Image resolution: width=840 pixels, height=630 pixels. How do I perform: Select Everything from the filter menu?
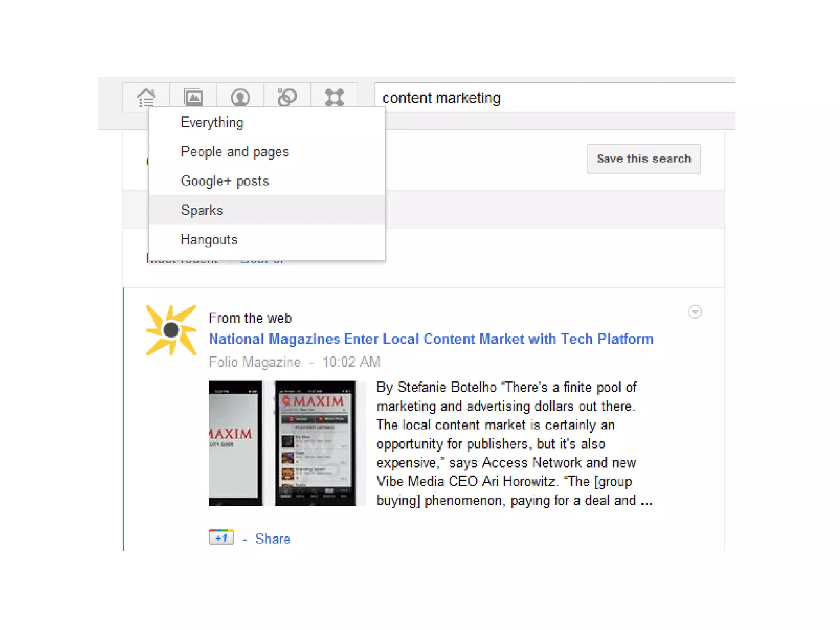(x=212, y=123)
